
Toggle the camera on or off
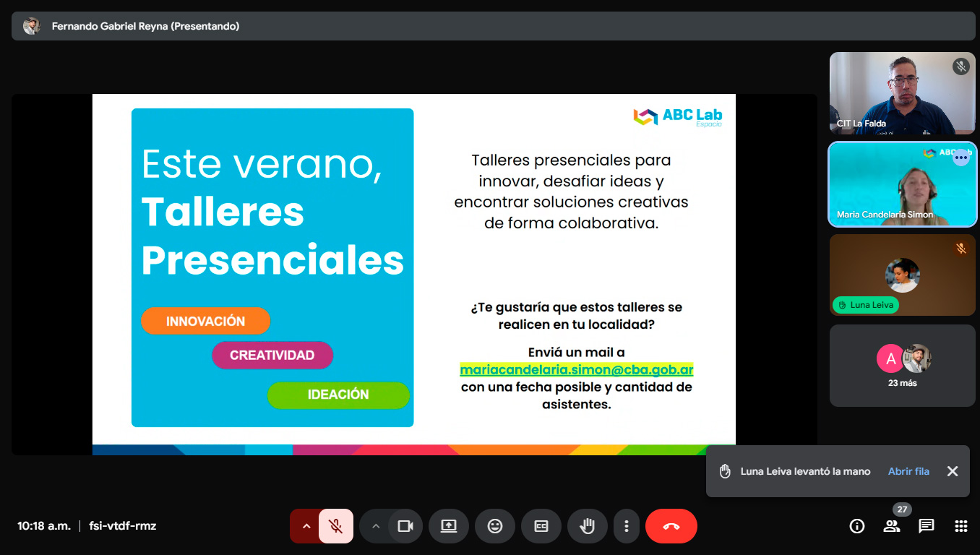tap(405, 526)
